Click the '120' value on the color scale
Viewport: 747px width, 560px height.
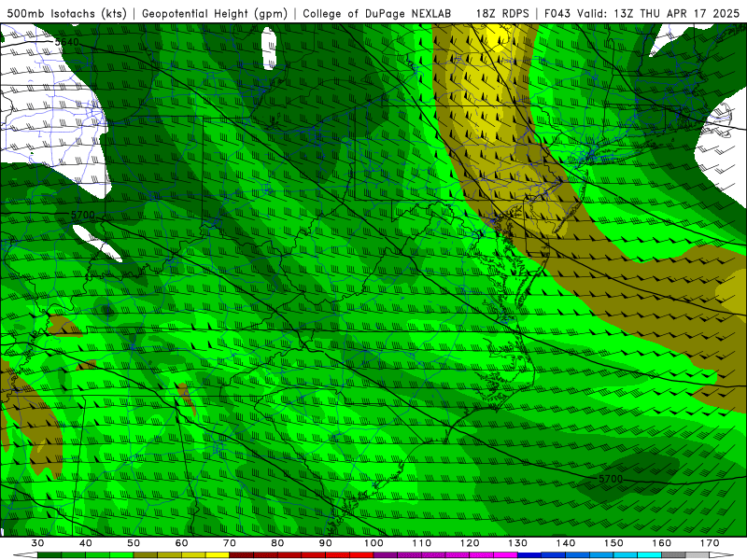coord(470,543)
